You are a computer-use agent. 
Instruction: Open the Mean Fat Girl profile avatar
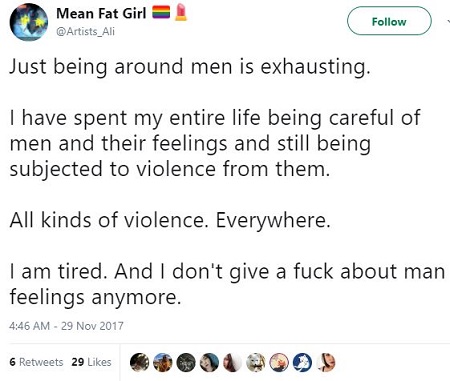pyautogui.click(x=29, y=22)
